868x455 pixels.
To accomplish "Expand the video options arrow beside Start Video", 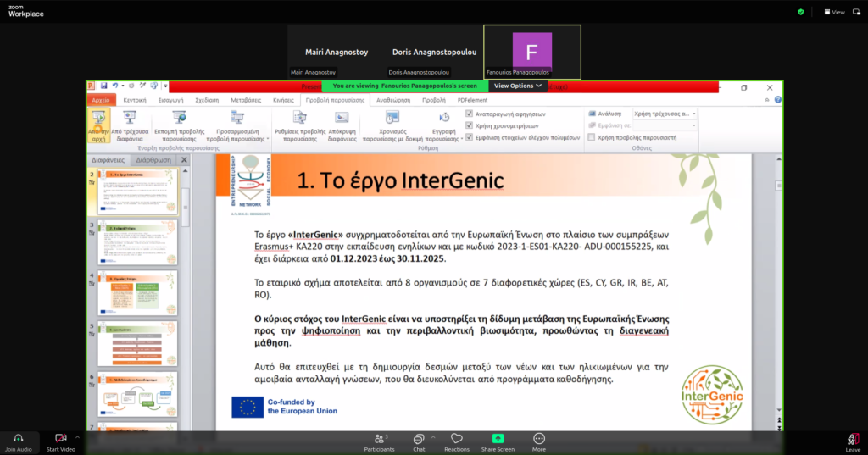I will (x=78, y=438).
